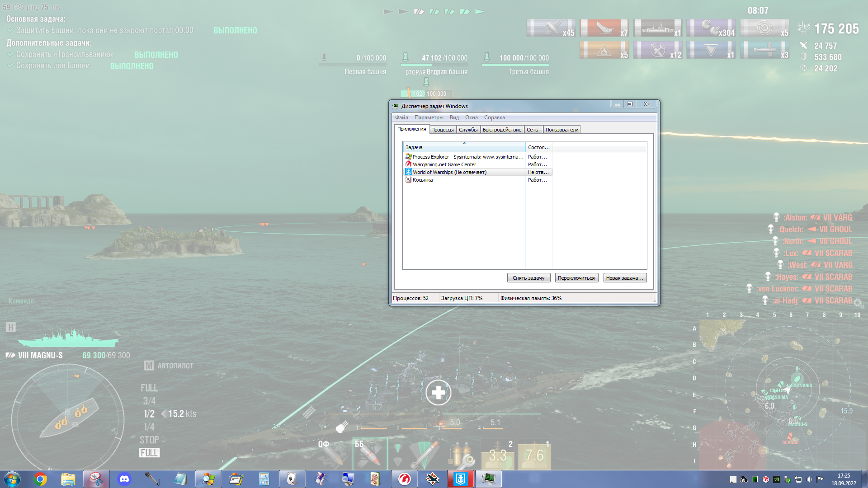868x488 pixels.
Task: Sort list by the Задача column header
Action: pyautogui.click(x=464, y=147)
